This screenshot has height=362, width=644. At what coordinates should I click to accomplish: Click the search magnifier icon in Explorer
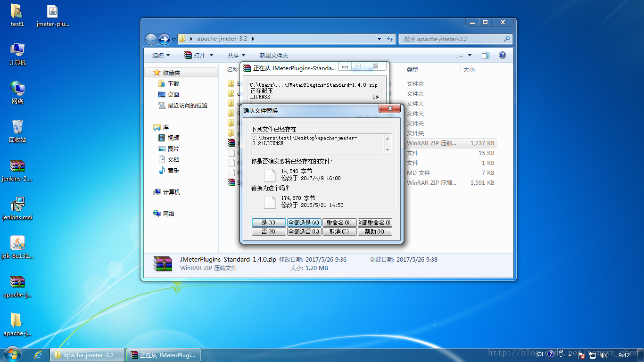pyautogui.click(x=507, y=39)
